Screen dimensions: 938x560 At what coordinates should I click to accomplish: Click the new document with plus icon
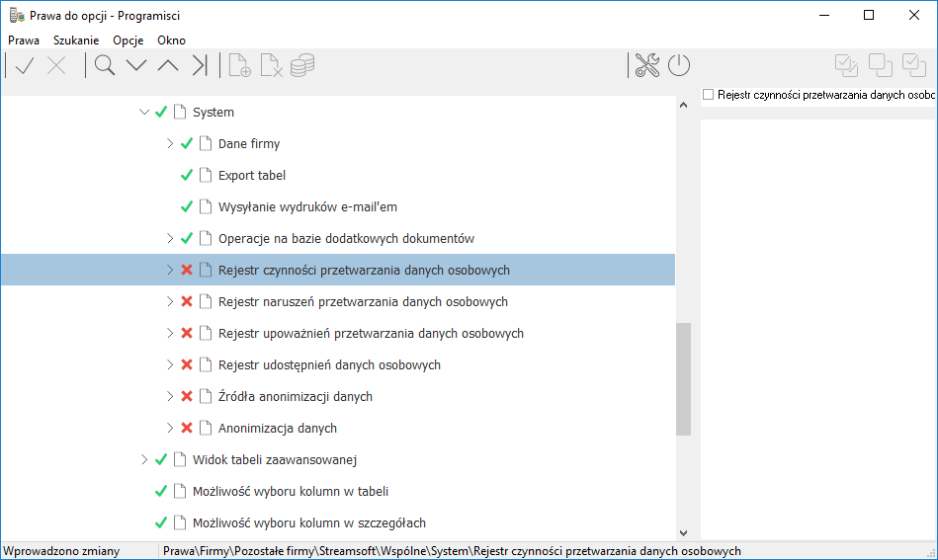240,65
